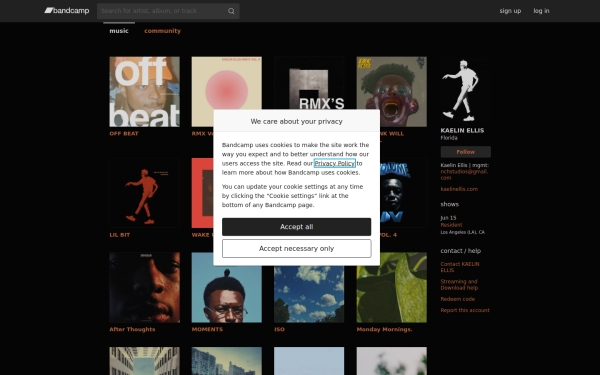This screenshot has height=375, width=600.
Task: Switch to the music tab
Action: coord(119,31)
